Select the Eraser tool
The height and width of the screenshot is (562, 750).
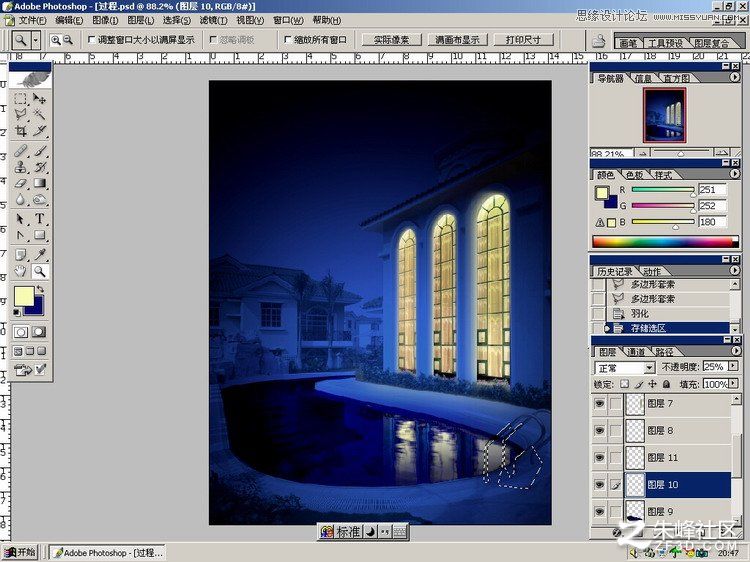pyautogui.click(x=20, y=183)
